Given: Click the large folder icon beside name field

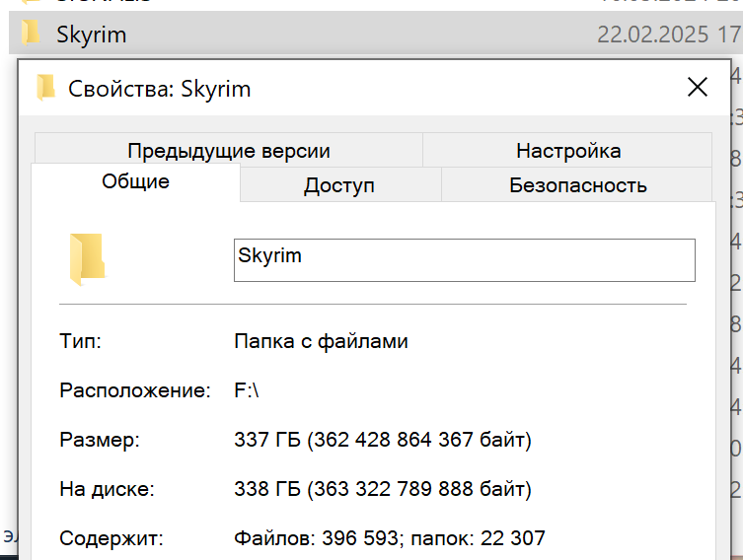Looking at the screenshot, I should click(x=87, y=258).
